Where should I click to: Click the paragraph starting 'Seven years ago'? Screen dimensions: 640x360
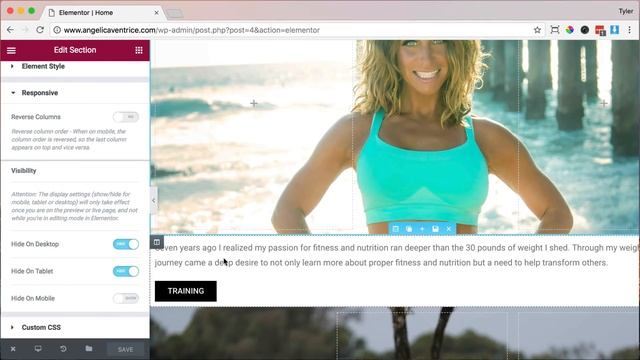pos(396,255)
